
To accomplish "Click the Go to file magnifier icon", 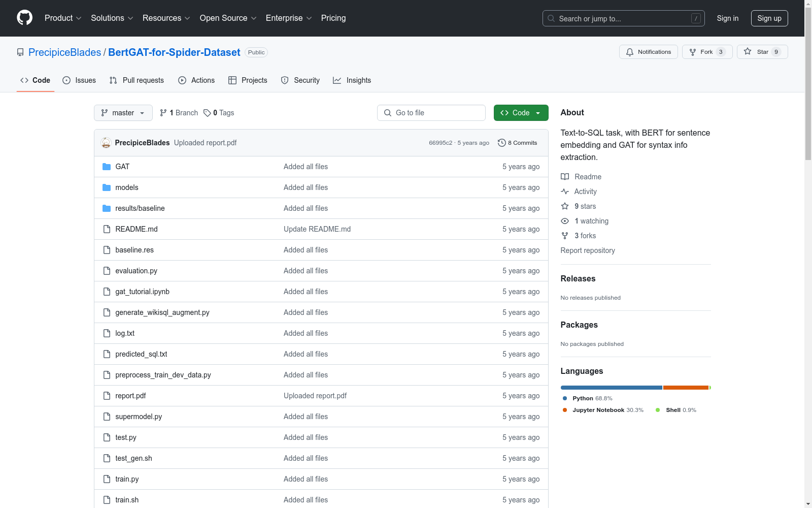I will pyautogui.click(x=388, y=113).
